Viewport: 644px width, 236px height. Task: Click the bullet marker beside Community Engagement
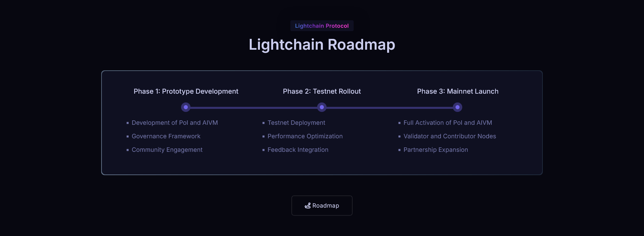(x=128, y=150)
